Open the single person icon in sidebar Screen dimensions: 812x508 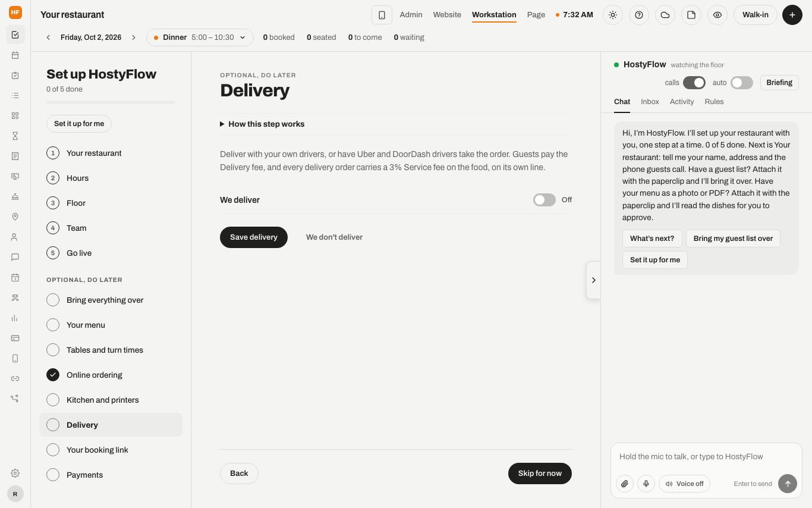(15, 237)
